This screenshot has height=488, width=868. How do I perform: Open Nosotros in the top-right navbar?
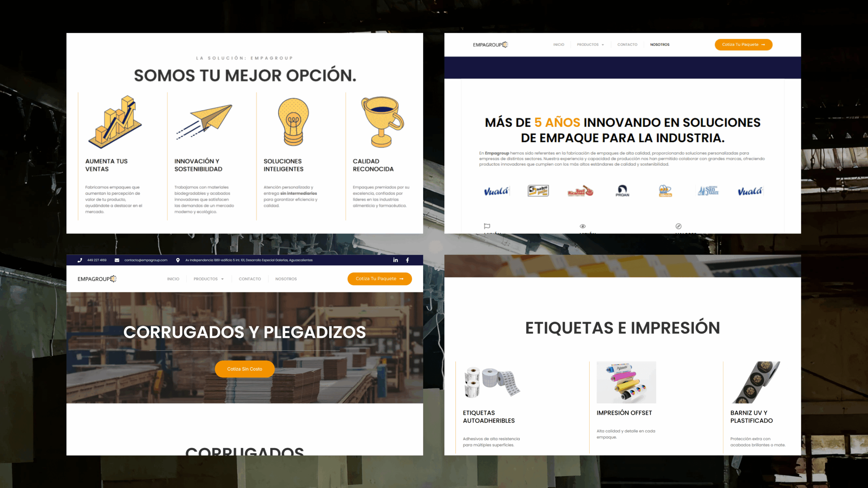pyautogui.click(x=659, y=44)
